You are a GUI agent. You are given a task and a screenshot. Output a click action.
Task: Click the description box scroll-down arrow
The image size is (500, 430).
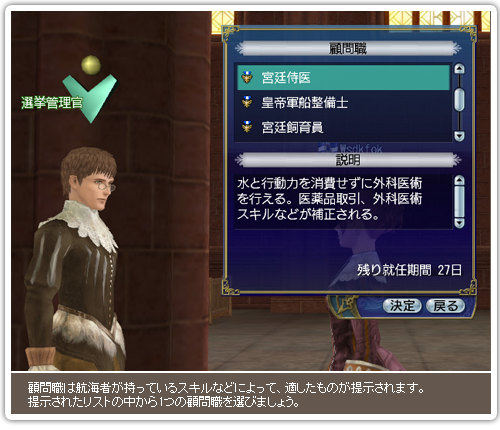click(x=459, y=223)
